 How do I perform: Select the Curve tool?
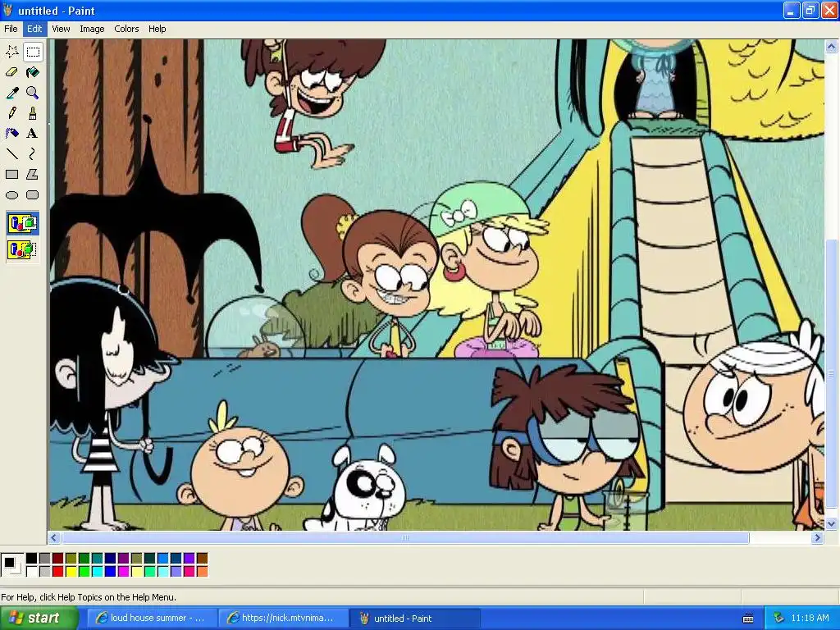33,154
